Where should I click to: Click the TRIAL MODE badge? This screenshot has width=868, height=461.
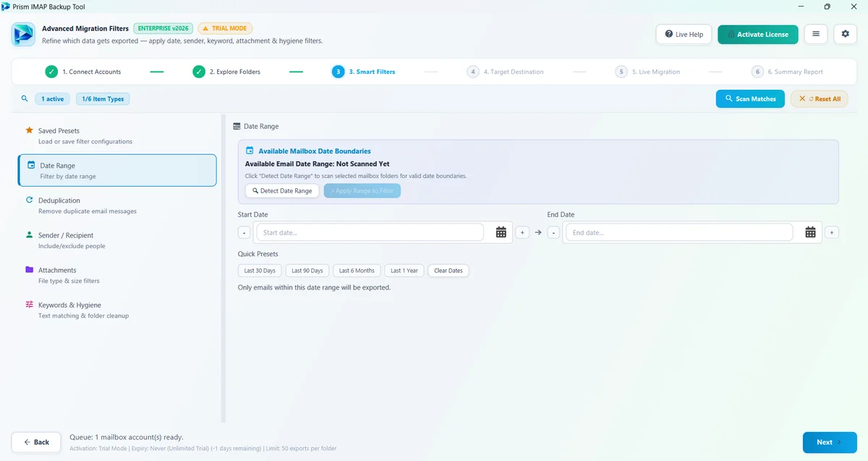pyautogui.click(x=225, y=28)
